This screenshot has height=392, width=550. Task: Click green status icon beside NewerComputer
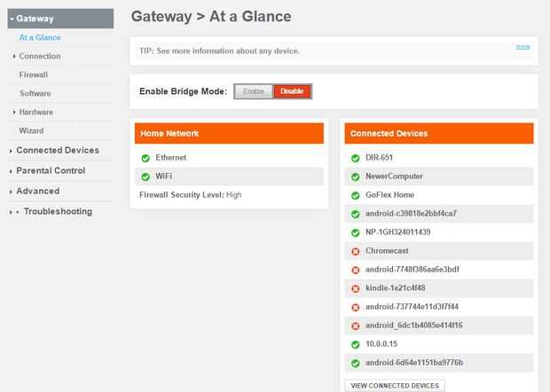pyautogui.click(x=356, y=176)
